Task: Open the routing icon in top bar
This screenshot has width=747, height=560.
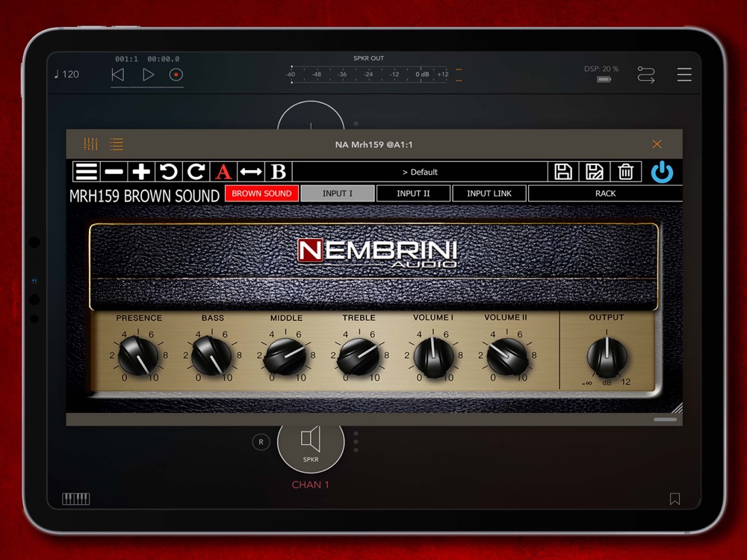Action: click(646, 75)
